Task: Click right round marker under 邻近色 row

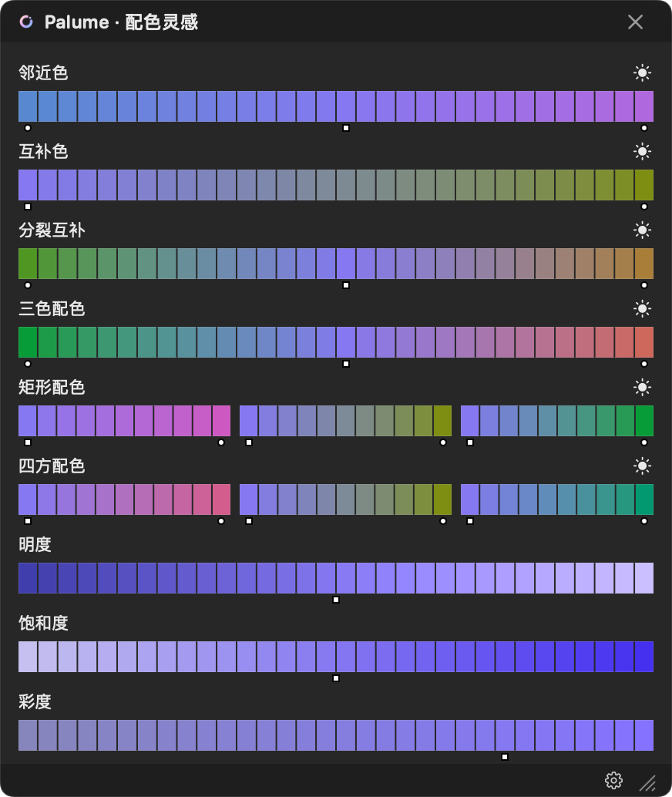Action: [x=644, y=128]
